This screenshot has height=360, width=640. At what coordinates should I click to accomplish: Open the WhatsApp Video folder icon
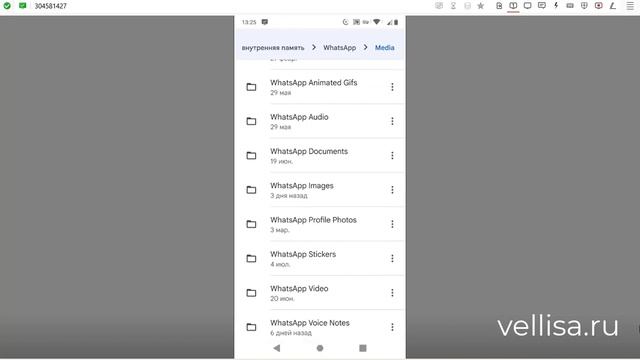pos(251,293)
